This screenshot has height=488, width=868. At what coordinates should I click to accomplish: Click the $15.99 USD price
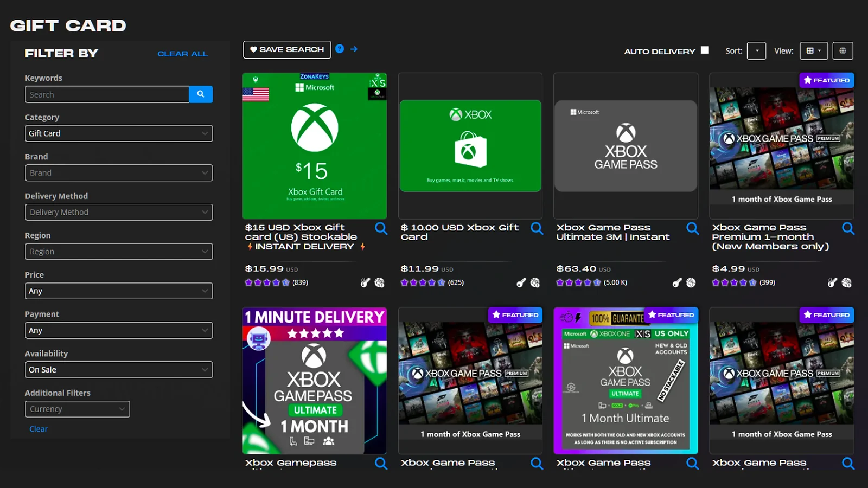pos(271,269)
